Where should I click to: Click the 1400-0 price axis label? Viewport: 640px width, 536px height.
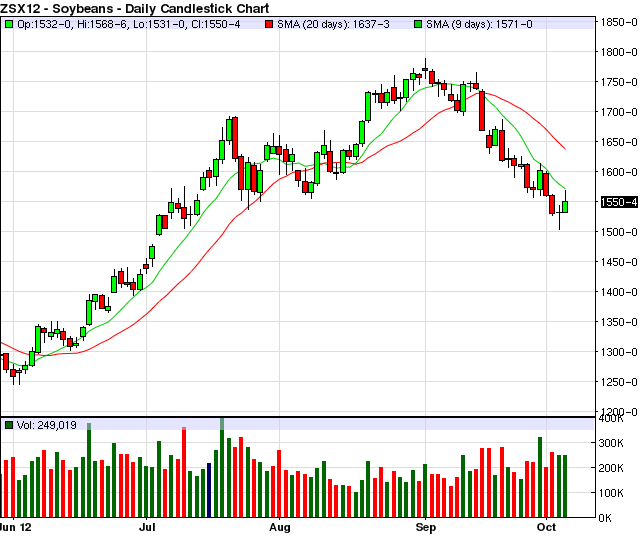pos(619,292)
